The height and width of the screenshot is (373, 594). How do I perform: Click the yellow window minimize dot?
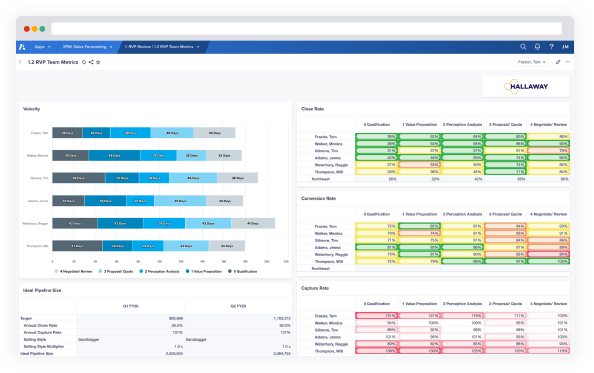pos(34,29)
